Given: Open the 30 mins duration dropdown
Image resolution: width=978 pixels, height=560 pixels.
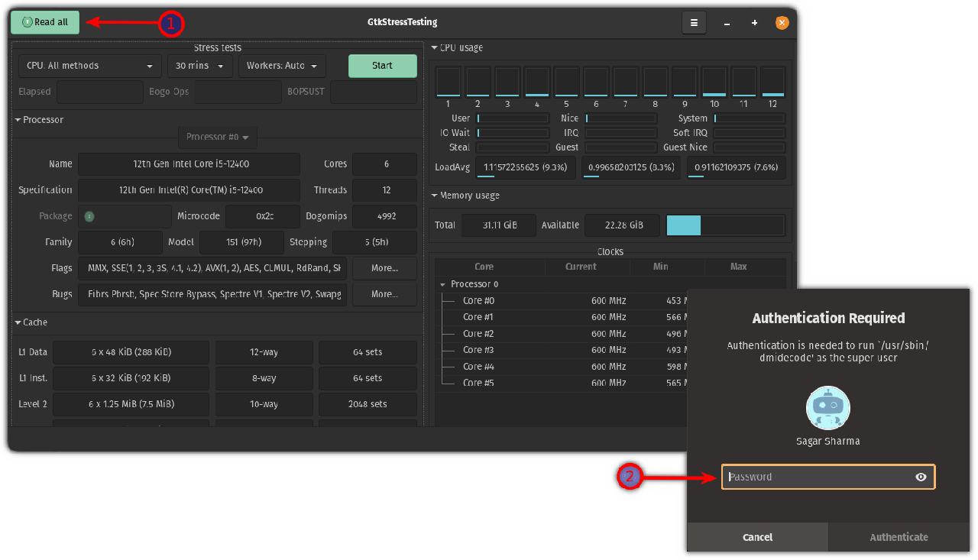Looking at the screenshot, I should pos(199,66).
